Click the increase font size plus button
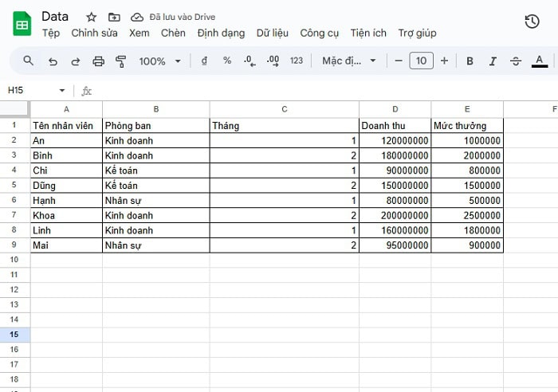Image resolution: width=558 pixels, height=392 pixels. pyautogui.click(x=444, y=61)
